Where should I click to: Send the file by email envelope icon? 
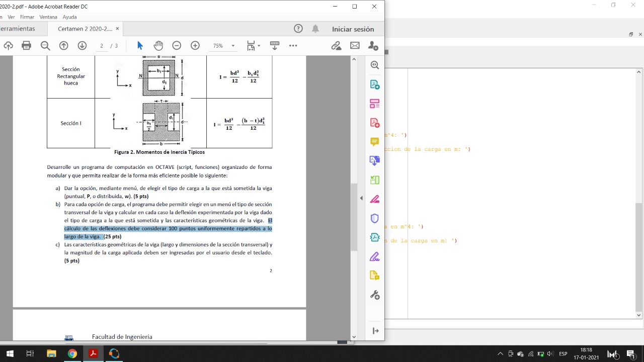pos(355,46)
